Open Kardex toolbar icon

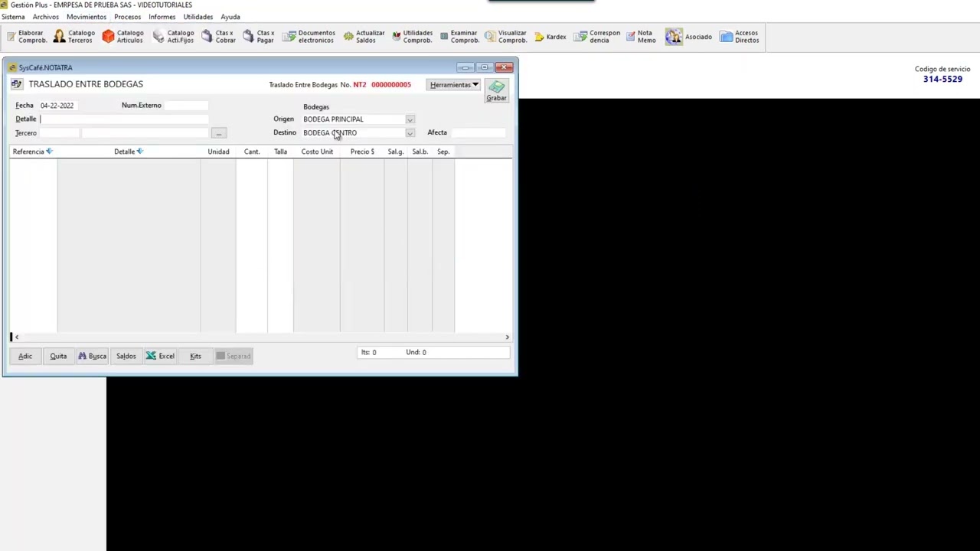click(550, 37)
